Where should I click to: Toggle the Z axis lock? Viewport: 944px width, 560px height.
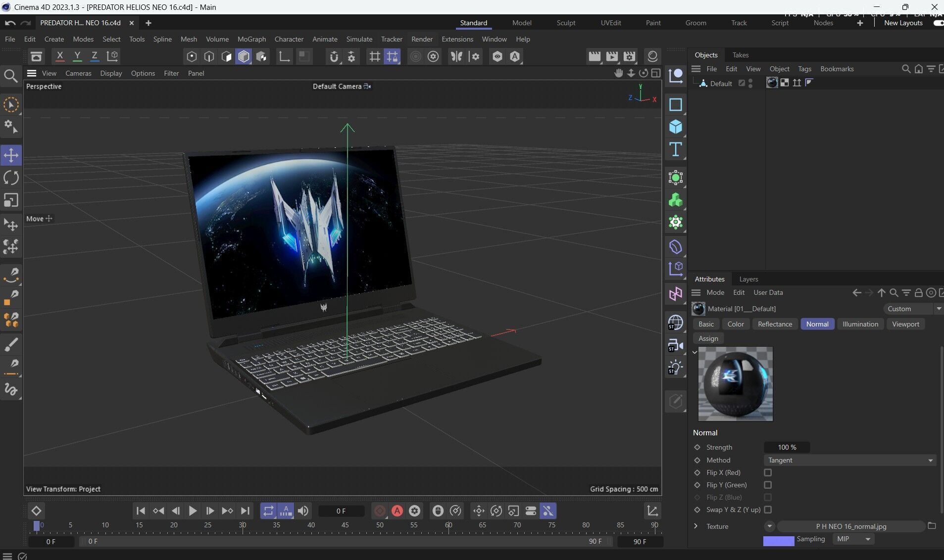(x=95, y=56)
